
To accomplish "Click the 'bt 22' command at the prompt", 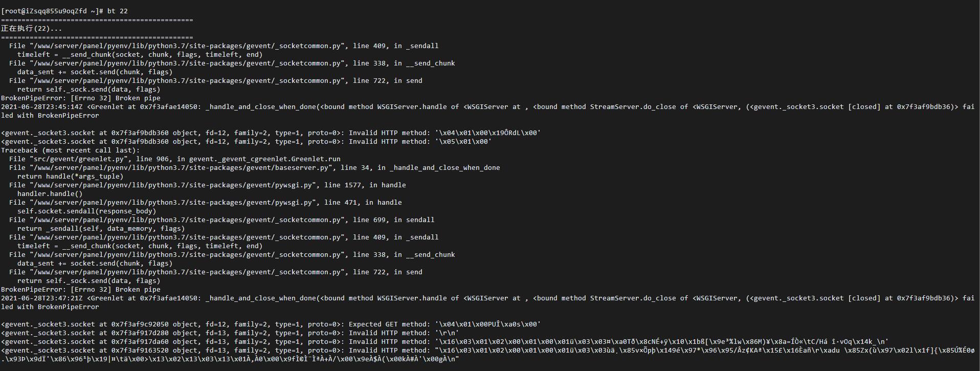I will click(118, 11).
